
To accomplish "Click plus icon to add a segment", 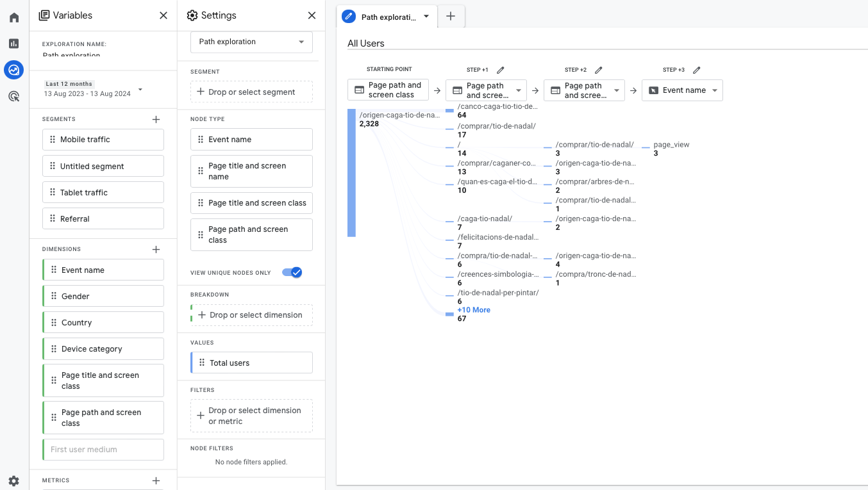I will coord(156,119).
